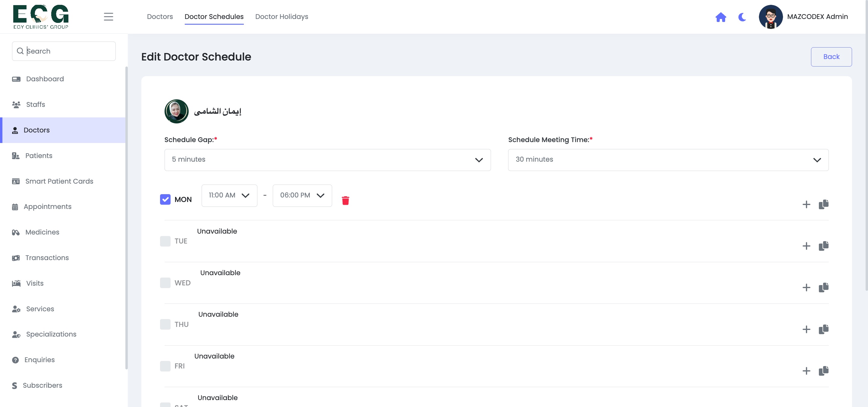This screenshot has height=407, width=868.
Task: Click the sidebar vertical scrollbar
Action: (126, 218)
